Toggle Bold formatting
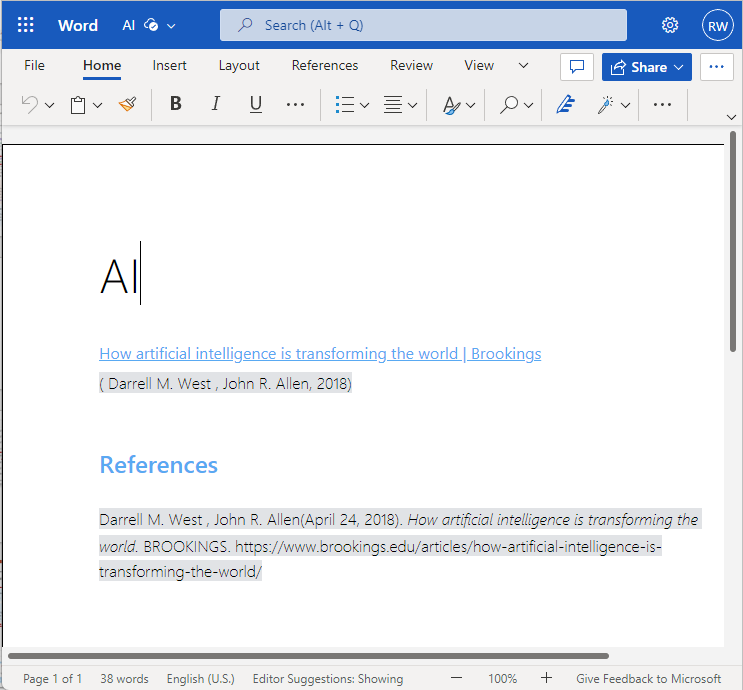The height and width of the screenshot is (690, 743). coord(176,103)
